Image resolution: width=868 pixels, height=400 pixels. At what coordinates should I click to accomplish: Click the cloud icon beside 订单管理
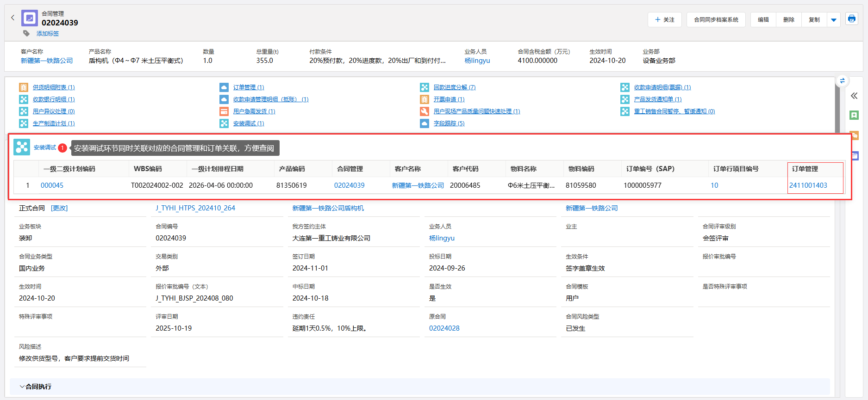coord(224,87)
